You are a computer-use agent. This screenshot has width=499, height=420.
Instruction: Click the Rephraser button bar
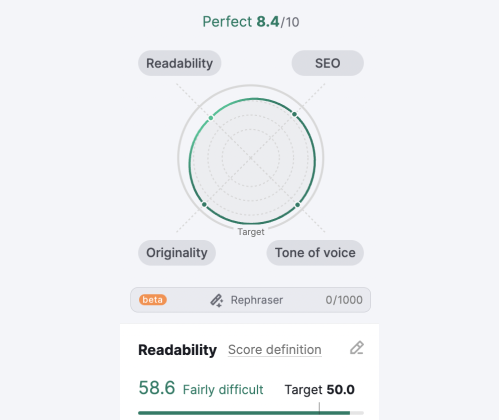pos(250,300)
